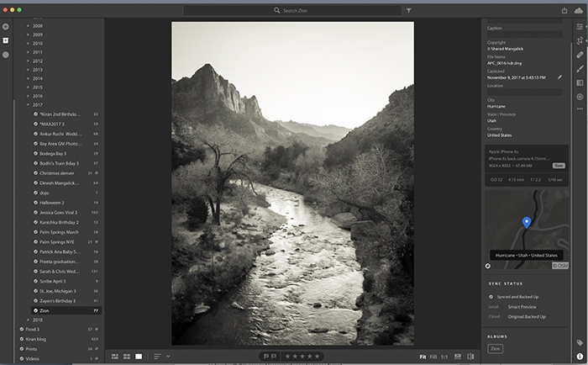Image resolution: width=588 pixels, height=365 pixels.
Task: Open the Scribe April 3 album
Action: point(66,281)
